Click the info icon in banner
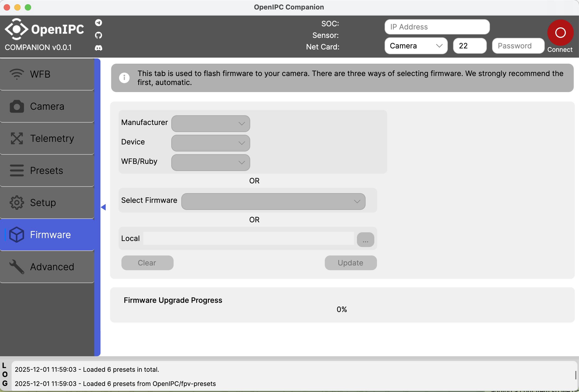Image resolution: width=579 pixels, height=392 pixels. click(124, 78)
